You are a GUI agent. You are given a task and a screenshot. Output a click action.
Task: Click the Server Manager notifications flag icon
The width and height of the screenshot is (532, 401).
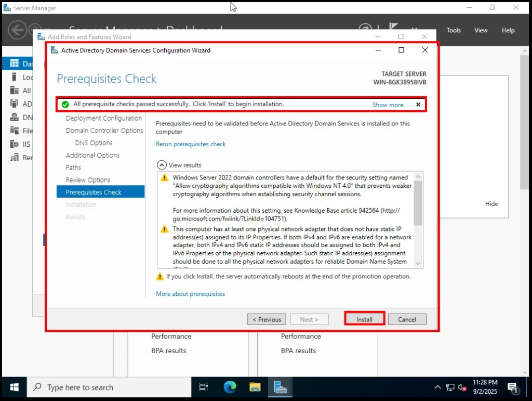[393, 26]
